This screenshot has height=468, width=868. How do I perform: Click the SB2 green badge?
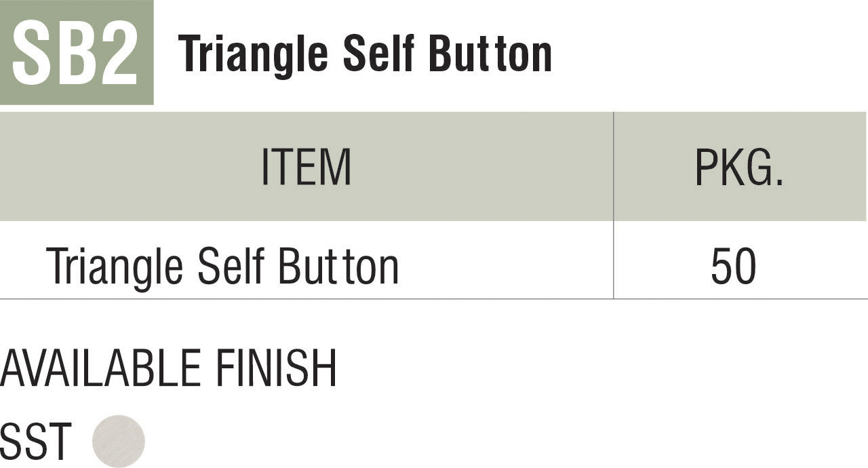point(76,52)
